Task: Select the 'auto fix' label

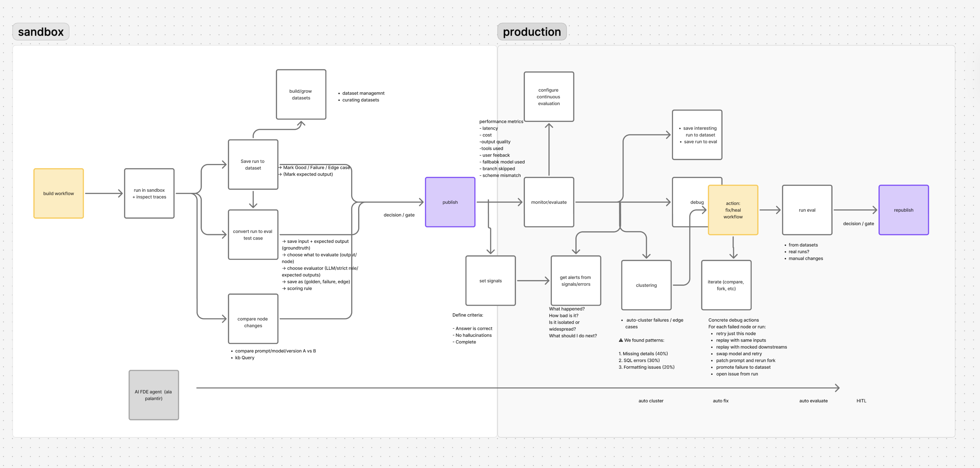Action: 721,401
